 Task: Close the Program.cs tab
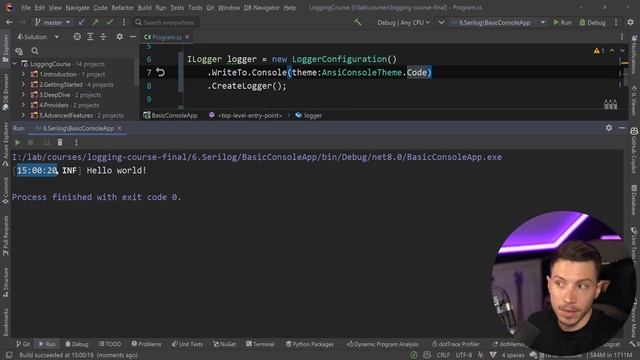pos(187,37)
